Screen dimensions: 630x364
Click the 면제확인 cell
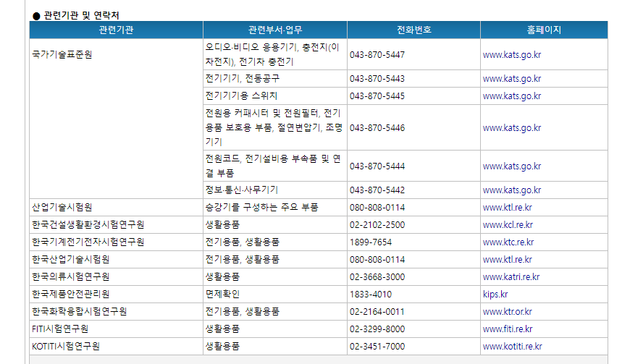[x=275, y=295]
